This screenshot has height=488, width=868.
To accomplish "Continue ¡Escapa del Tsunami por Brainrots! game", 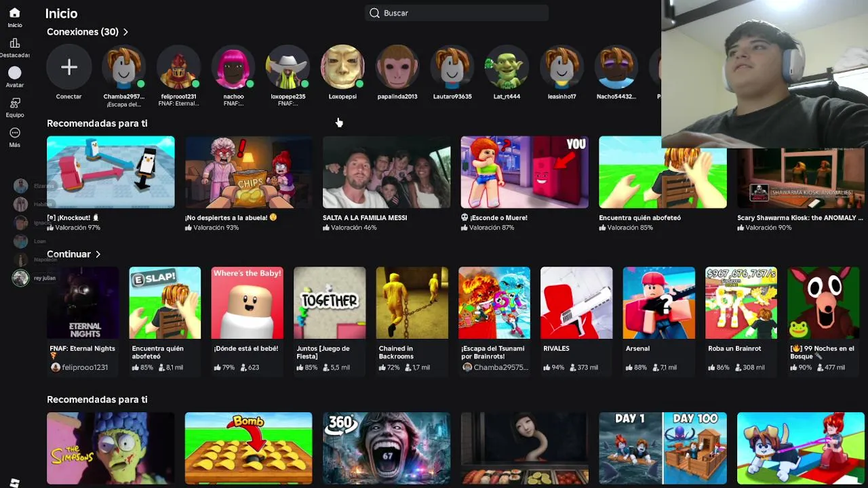I will point(494,303).
